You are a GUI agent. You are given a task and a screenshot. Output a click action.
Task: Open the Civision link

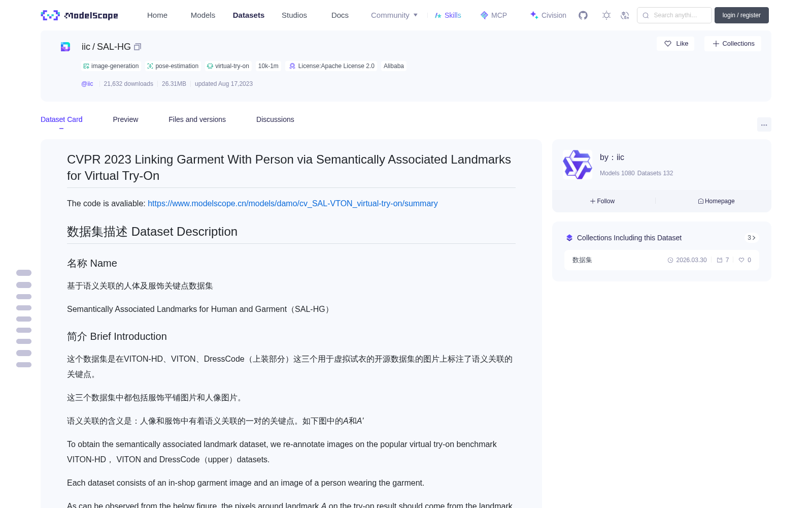(x=548, y=15)
